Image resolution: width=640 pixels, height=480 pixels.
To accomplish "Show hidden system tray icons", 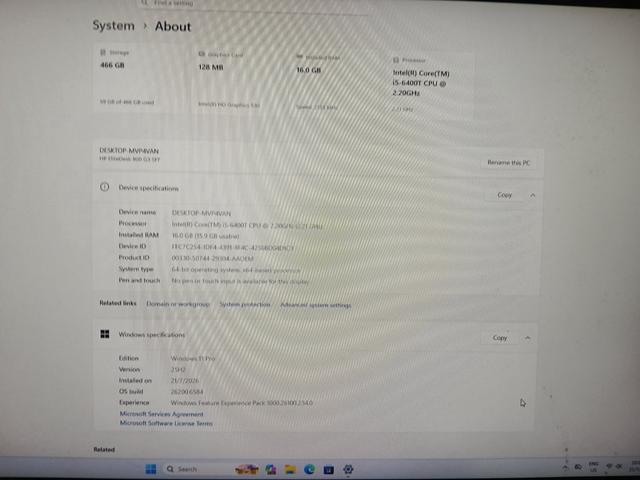I will point(565,467).
